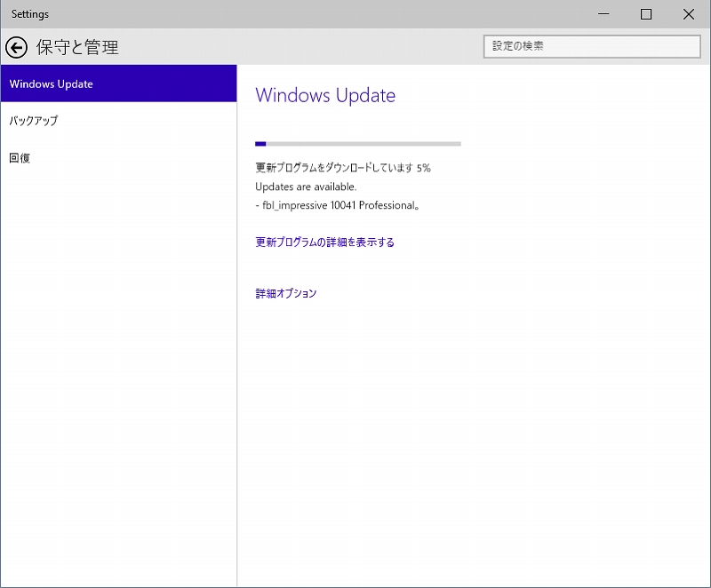Click the 'fbl_impressive 10041 Professional' text
This screenshot has width=711, height=588.
coord(339,206)
